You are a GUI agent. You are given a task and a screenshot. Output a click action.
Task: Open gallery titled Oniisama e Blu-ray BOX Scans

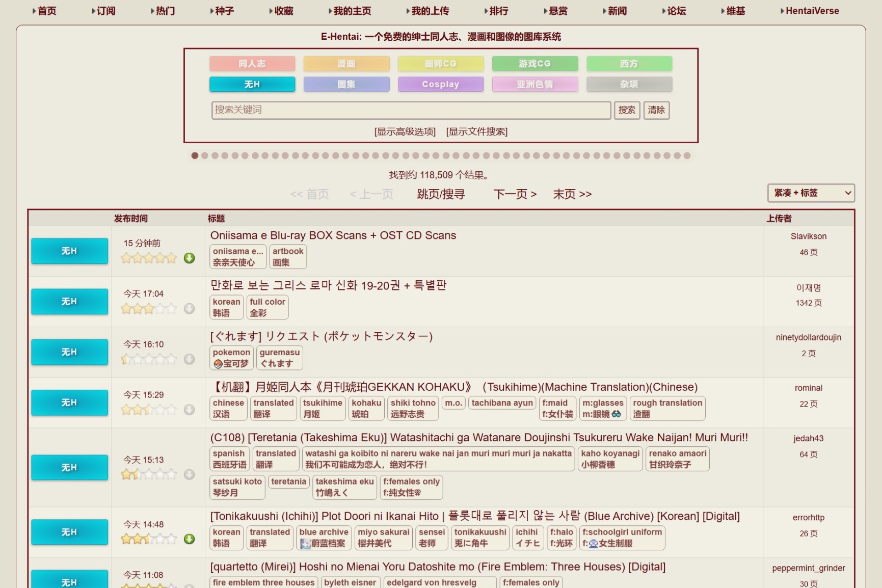(x=333, y=235)
